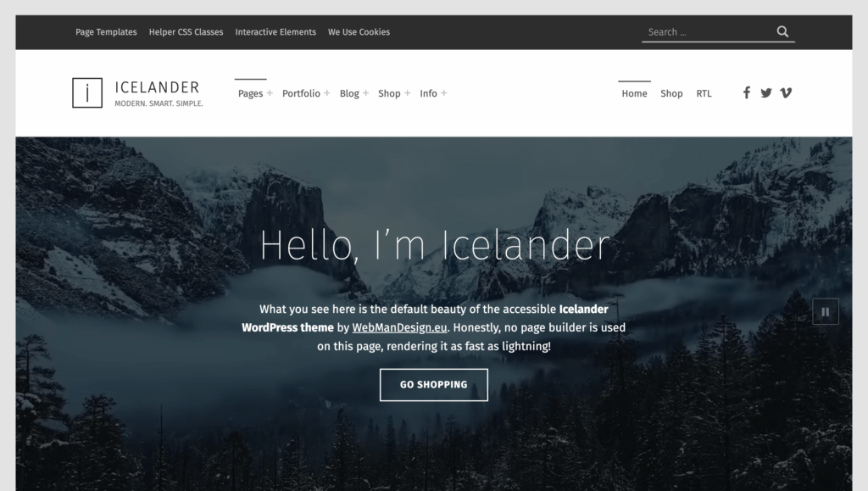The image size is (868, 491).
Task: Click inside the Search input field
Action: coord(704,31)
